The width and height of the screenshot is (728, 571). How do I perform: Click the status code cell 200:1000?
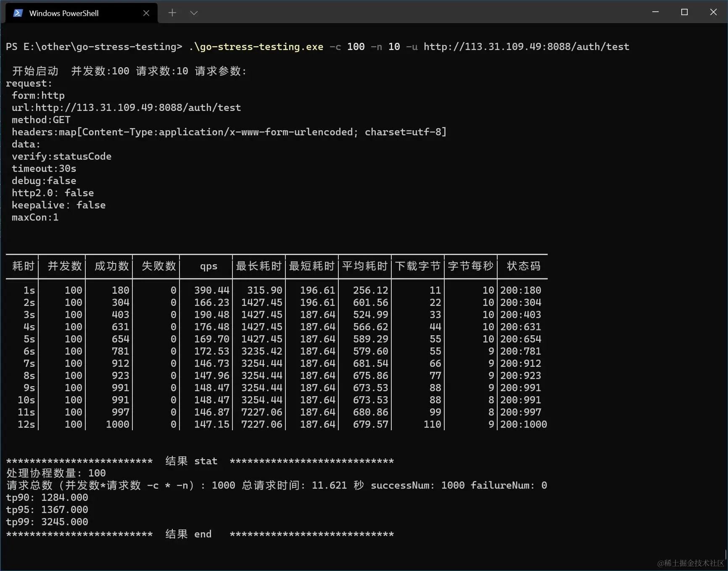point(524,424)
